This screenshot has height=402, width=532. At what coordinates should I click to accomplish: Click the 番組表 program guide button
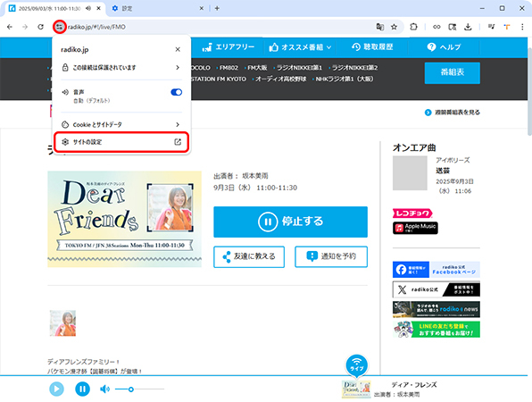point(453,72)
